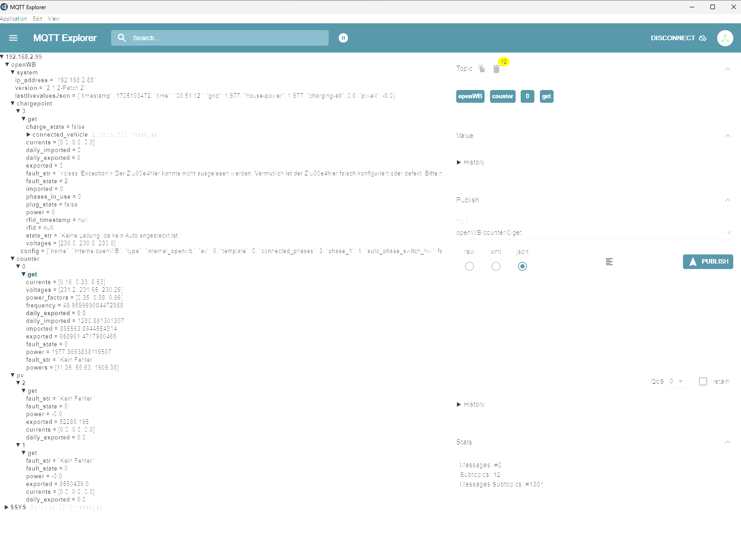Click the DISCONNECT button

click(678, 38)
